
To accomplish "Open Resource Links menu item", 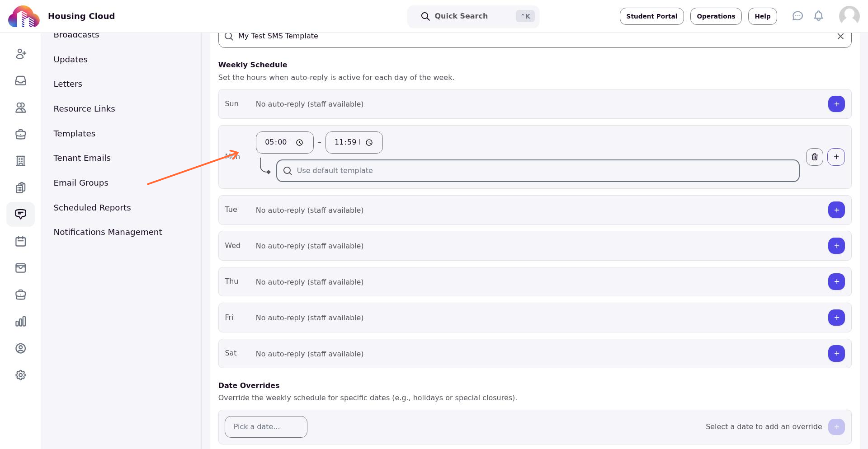I will tap(84, 109).
